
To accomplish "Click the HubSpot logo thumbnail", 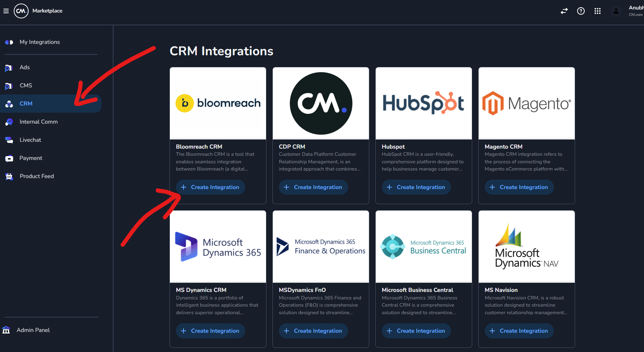I will click(424, 103).
